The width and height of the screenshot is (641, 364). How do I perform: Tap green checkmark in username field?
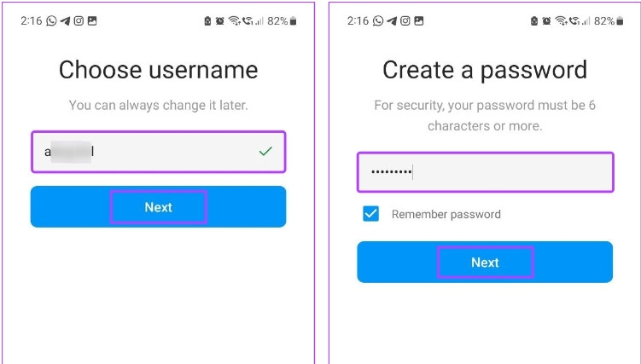(265, 152)
